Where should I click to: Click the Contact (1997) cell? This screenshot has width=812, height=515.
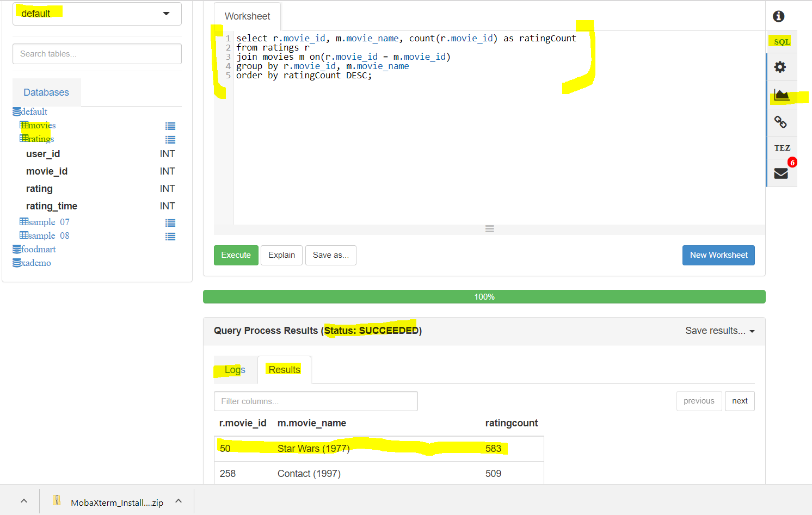coord(309,474)
